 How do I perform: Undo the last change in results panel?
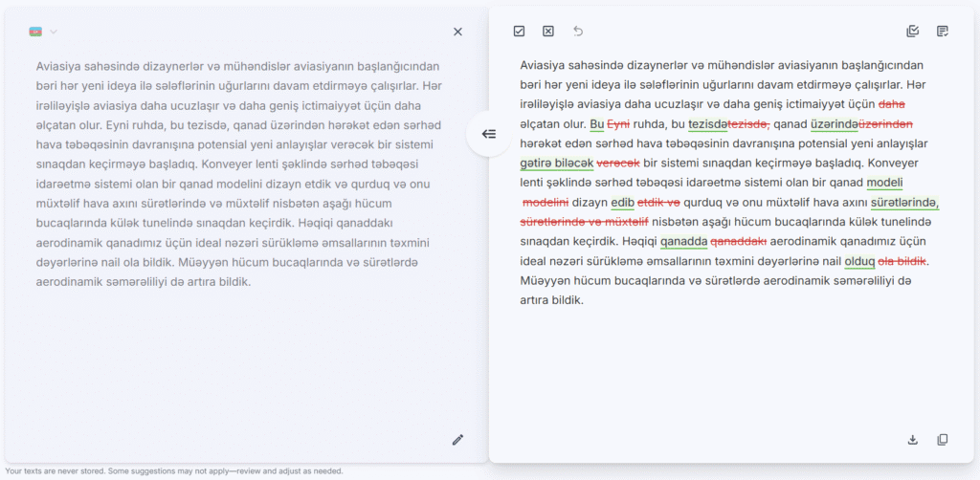(x=578, y=32)
